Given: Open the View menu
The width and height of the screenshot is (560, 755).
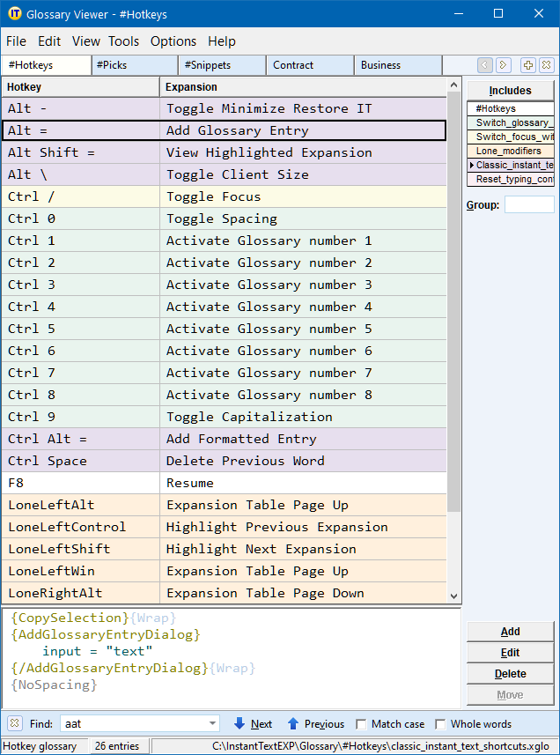Looking at the screenshot, I should [x=86, y=41].
